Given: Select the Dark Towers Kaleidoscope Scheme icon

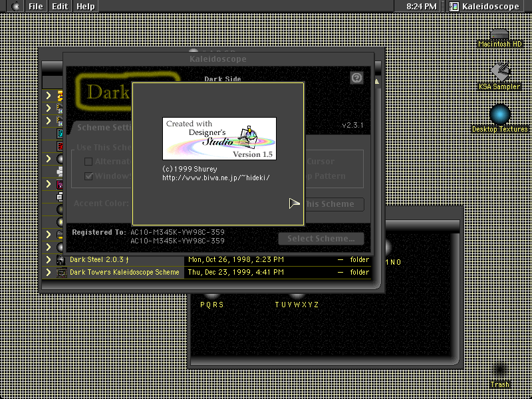Looking at the screenshot, I should [x=61, y=272].
